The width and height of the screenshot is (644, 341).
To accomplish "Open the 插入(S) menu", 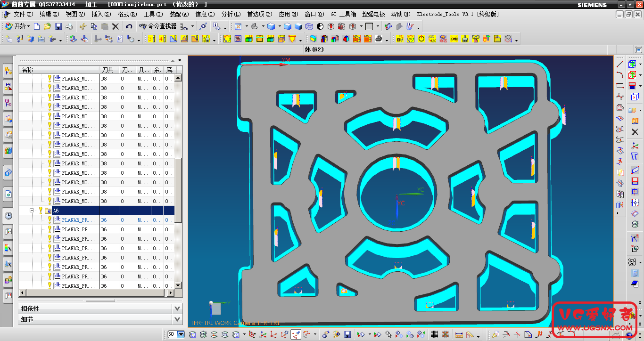I will pos(101,15).
